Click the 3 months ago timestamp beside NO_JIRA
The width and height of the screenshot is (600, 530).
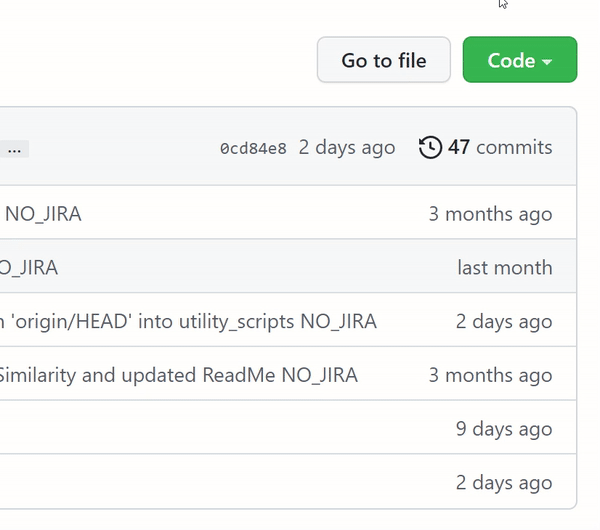point(490,213)
